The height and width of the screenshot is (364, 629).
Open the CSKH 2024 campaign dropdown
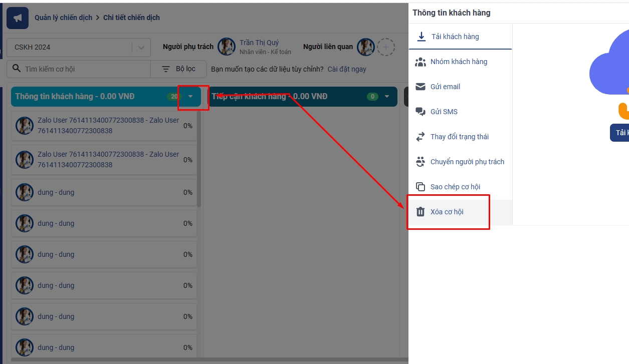(x=141, y=48)
